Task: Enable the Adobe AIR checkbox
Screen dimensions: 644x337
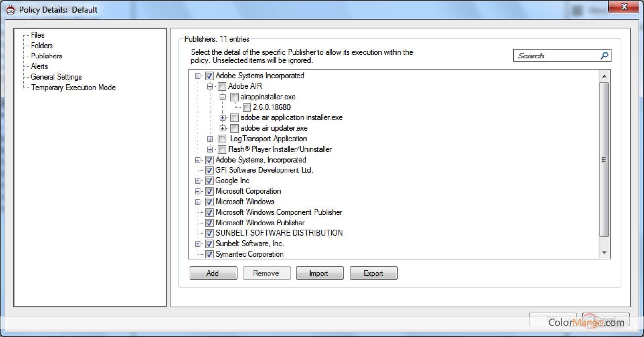Action: [x=222, y=86]
